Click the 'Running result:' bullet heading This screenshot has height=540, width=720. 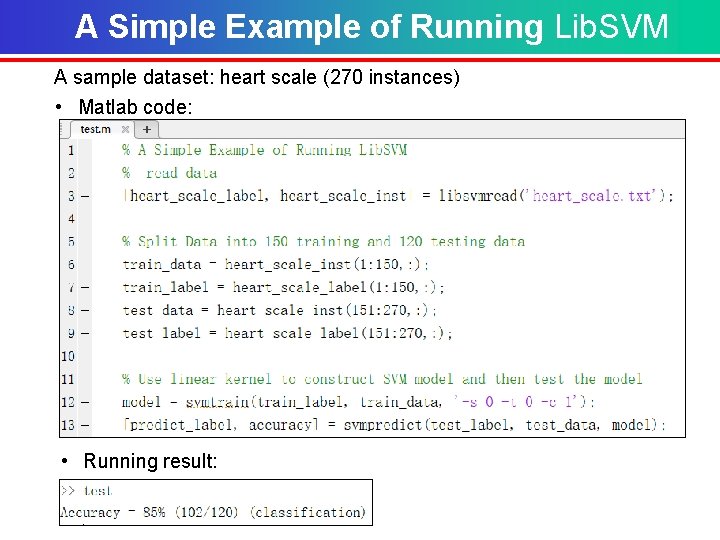tap(150, 461)
